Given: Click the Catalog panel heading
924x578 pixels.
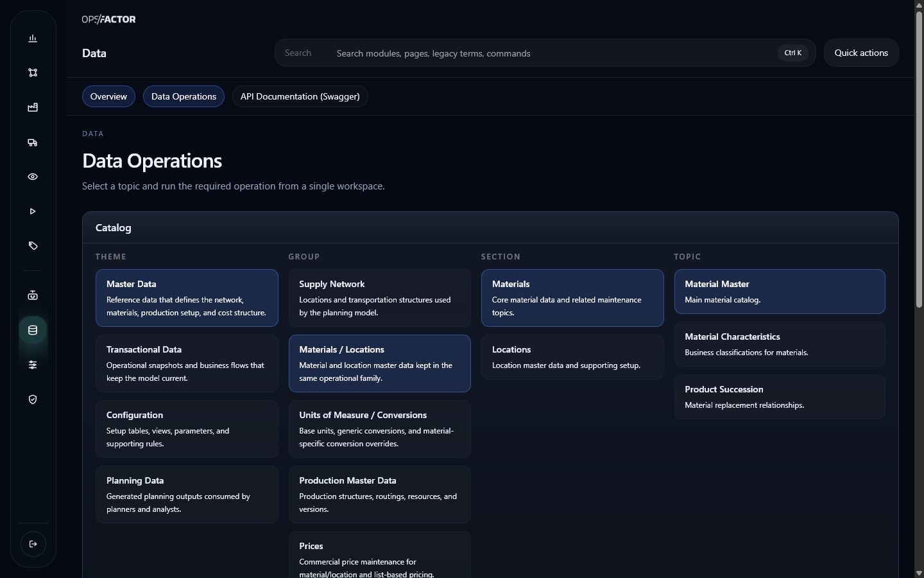Looking at the screenshot, I should [x=113, y=228].
